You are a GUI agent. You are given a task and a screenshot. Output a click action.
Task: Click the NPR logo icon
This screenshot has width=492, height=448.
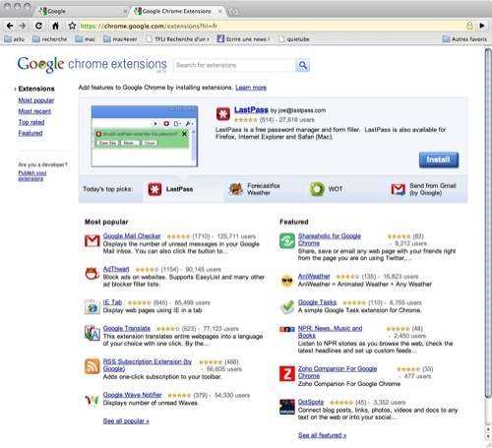pos(287,329)
